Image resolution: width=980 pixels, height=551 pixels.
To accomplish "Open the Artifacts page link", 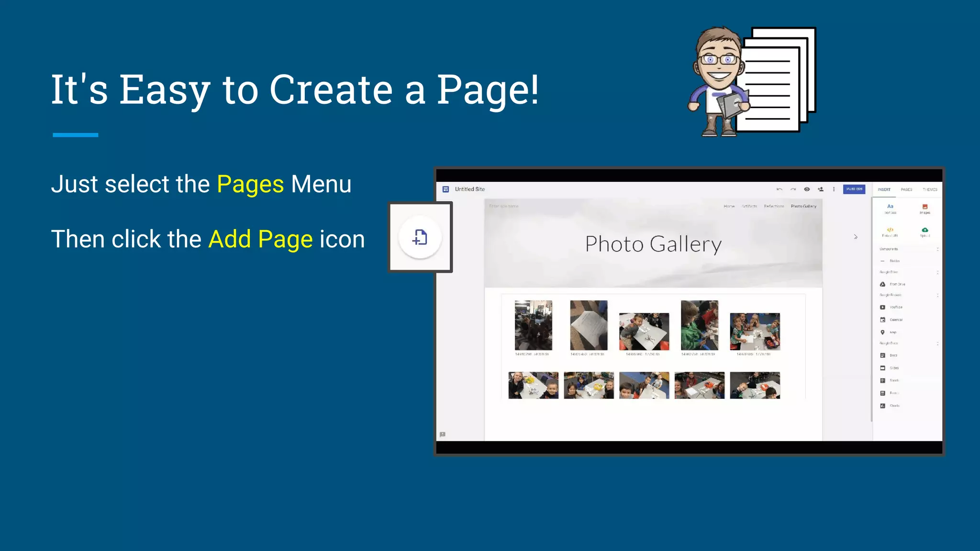I will (x=749, y=206).
